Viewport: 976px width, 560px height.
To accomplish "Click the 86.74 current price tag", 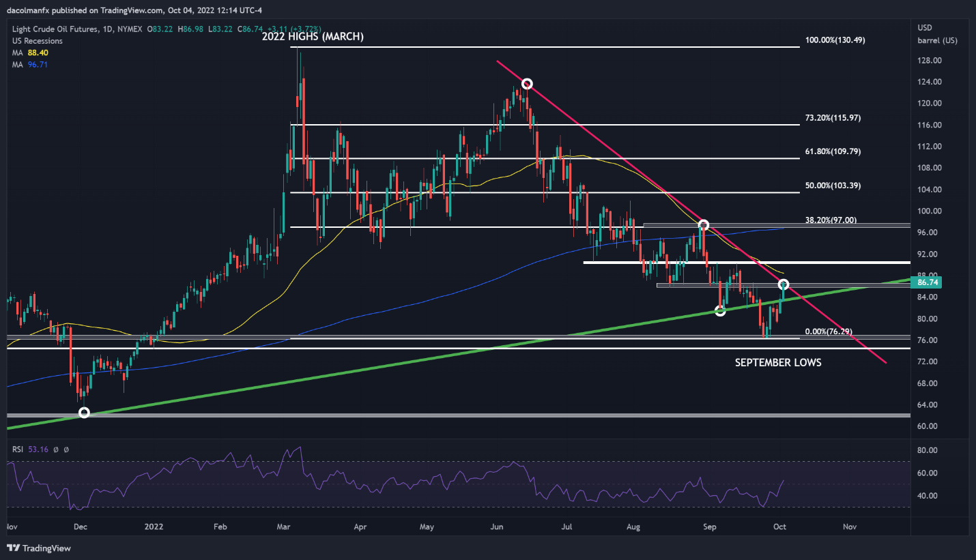I will tap(927, 281).
